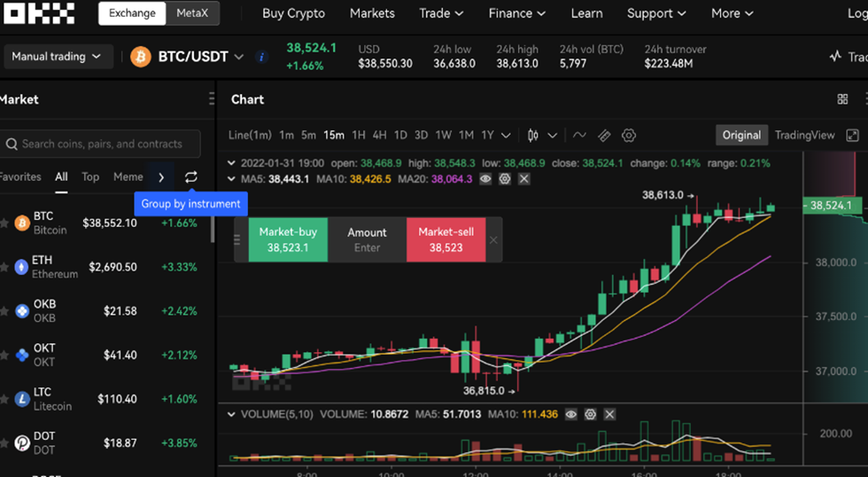Select Original chart view
Screen dimensions: 868x477
coord(741,135)
